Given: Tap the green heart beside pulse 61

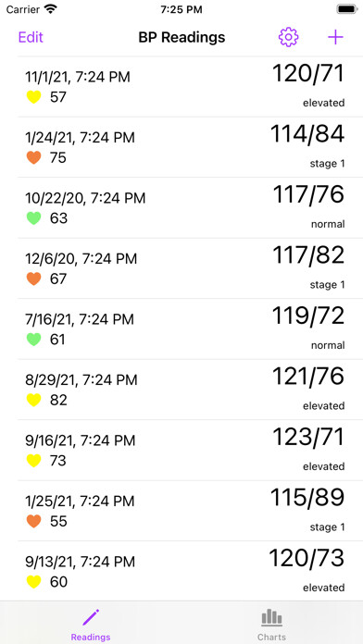Looking at the screenshot, I should pyautogui.click(x=33, y=340).
